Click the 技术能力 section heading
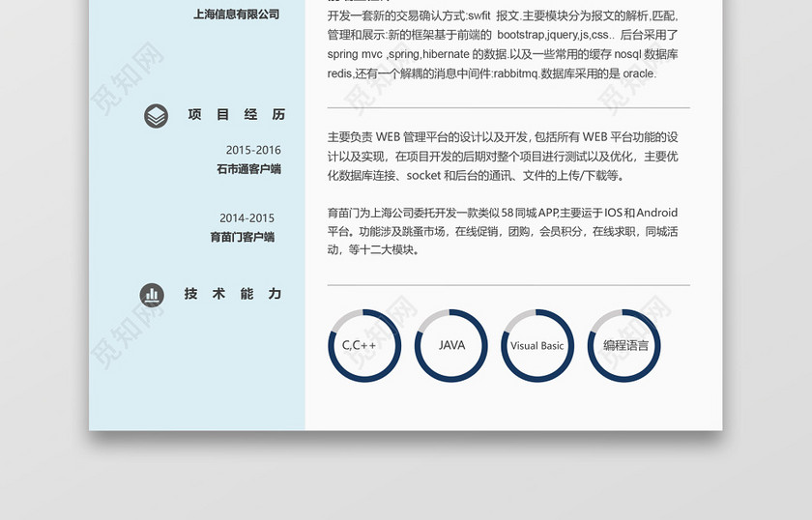Viewport: 812px width, 520px height. [233, 294]
